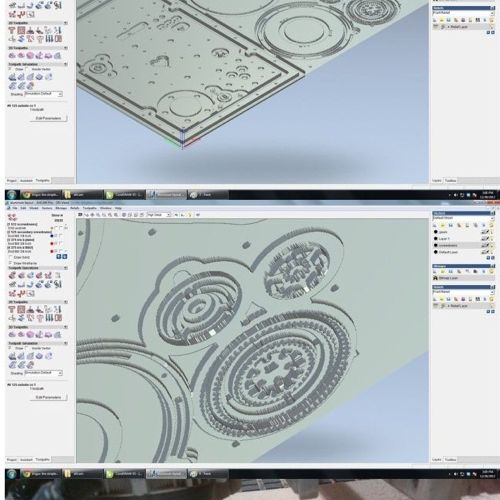Click the new vector layer icon
The height and width of the screenshot is (500, 500).
coord(435,225)
